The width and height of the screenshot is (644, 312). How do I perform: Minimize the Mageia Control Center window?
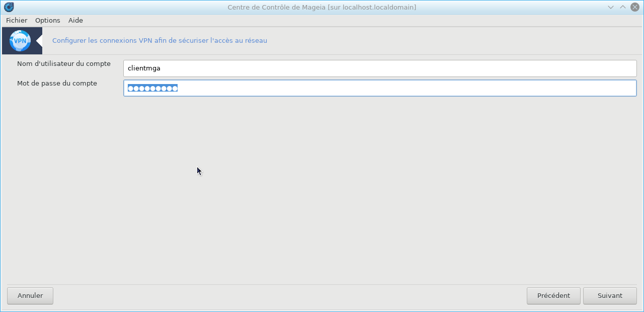pos(611,7)
